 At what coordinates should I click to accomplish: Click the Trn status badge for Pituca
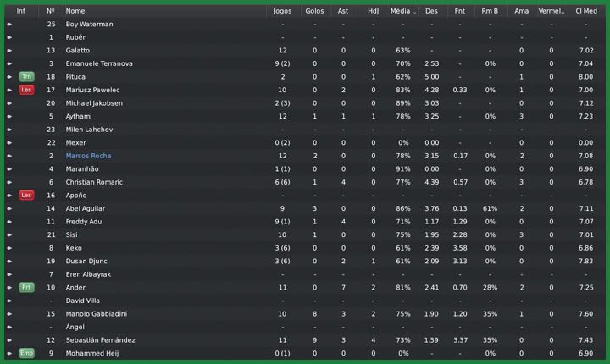point(26,77)
